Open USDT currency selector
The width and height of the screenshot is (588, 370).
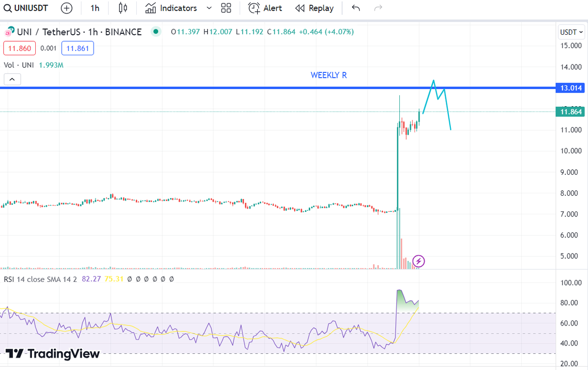[x=572, y=32]
